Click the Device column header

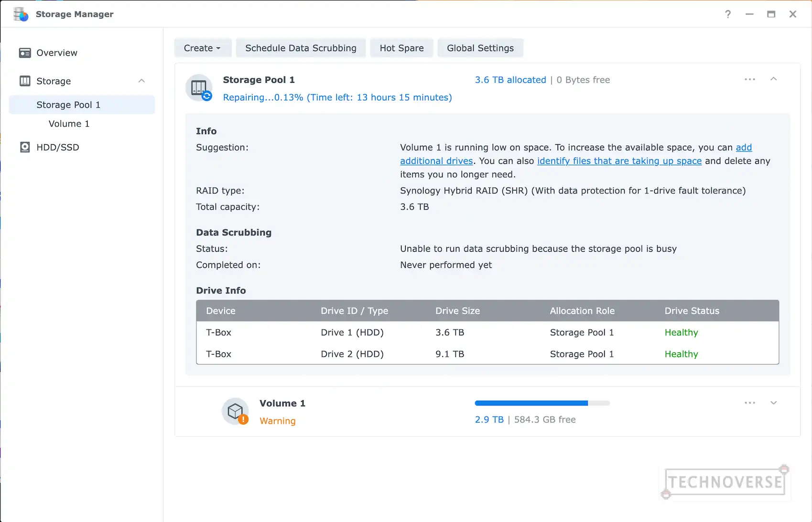point(221,311)
